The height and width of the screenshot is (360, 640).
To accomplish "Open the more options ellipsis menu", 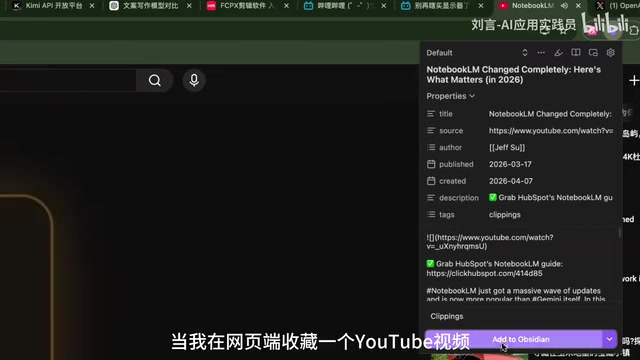I will tap(541, 53).
